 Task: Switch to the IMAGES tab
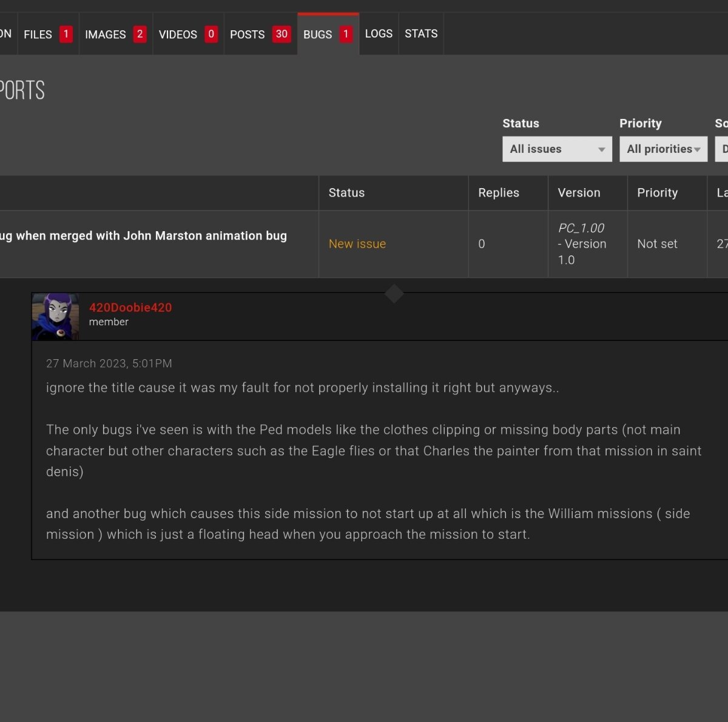coord(115,35)
